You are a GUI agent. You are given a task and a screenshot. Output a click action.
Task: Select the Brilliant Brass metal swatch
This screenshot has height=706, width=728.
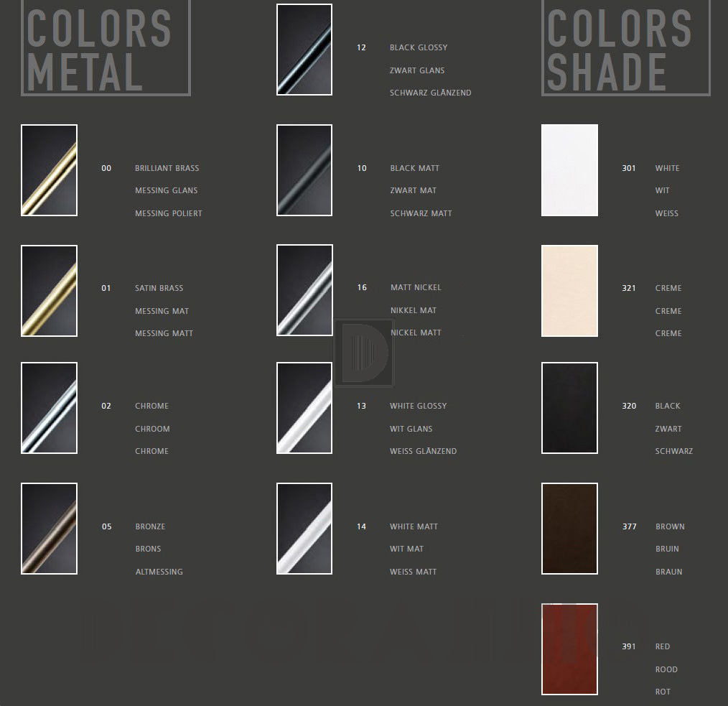point(49,170)
